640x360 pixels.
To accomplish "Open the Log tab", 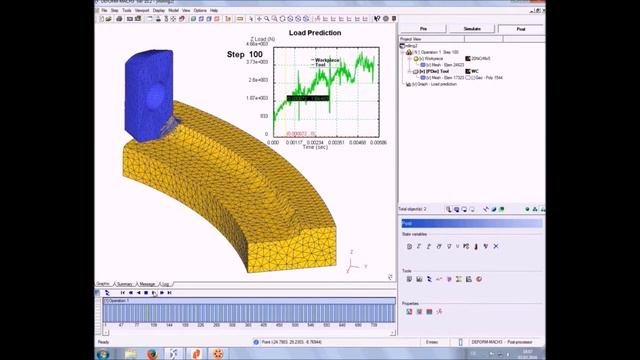I will [165, 284].
